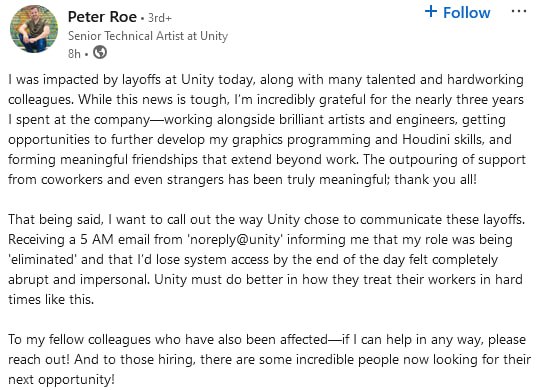Click the Peter Roe name link

[102, 17]
